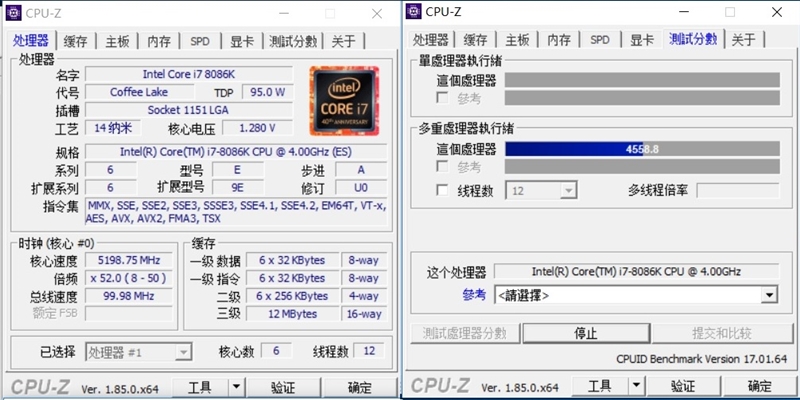Click the 測試處理器分數 button
Viewport: 800px width, 400px height.
[x=465, y=334]
